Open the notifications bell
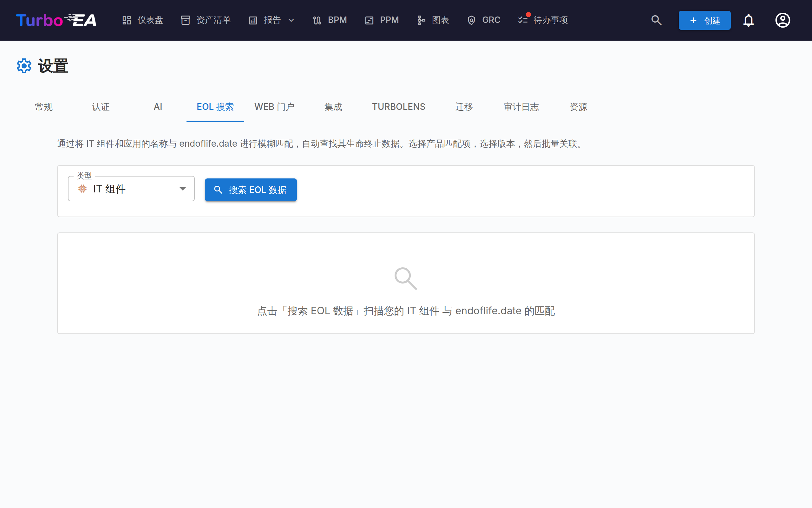The image size is (812, 508). point(749,20)
